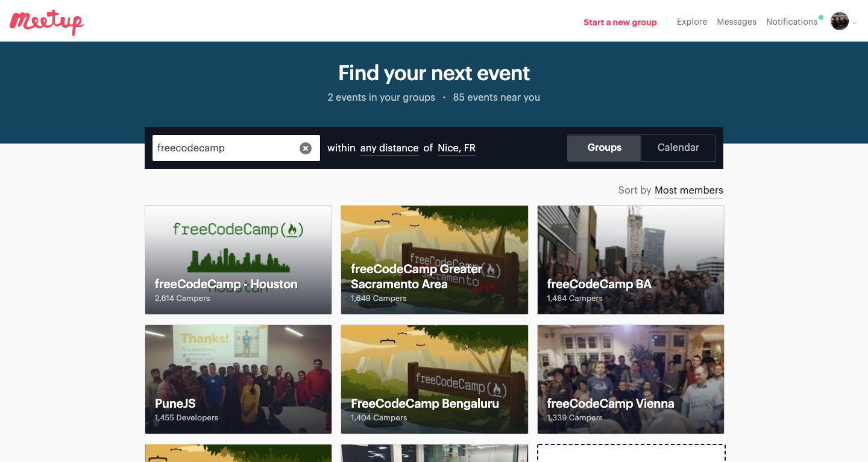The width and height of the screenshot is (868, 462).
Task: Open the freeCodeCamp Vienna group
Action: (x=631, y=379)
